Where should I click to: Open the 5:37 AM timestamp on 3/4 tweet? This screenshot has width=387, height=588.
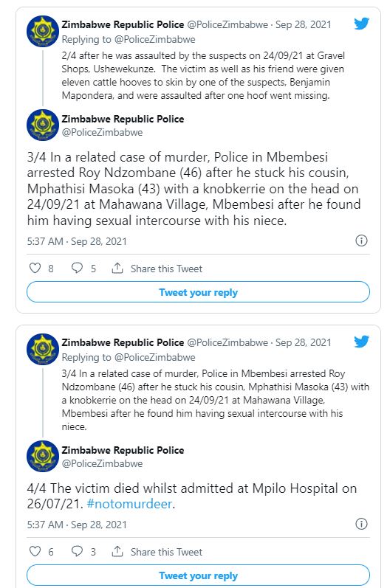tap(45, 241)
